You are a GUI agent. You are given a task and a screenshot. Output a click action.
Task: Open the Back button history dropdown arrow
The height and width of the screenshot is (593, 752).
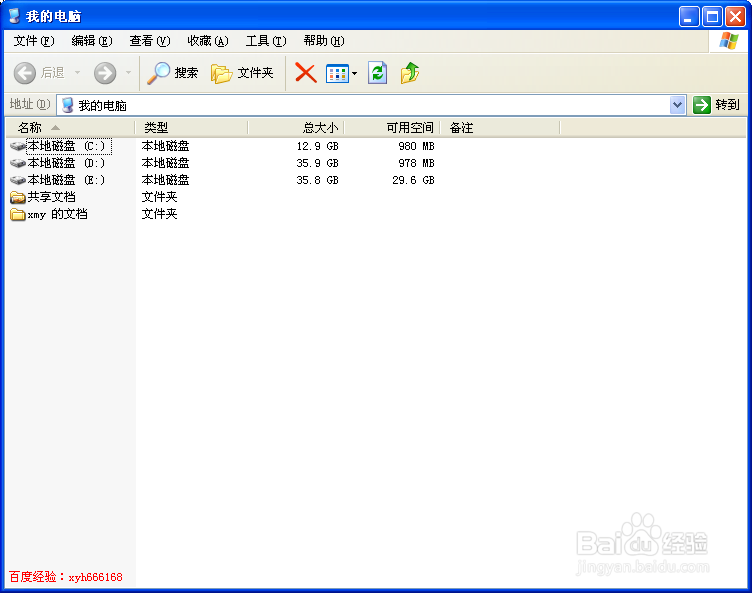pyautogui.click(x=77, y=73)
